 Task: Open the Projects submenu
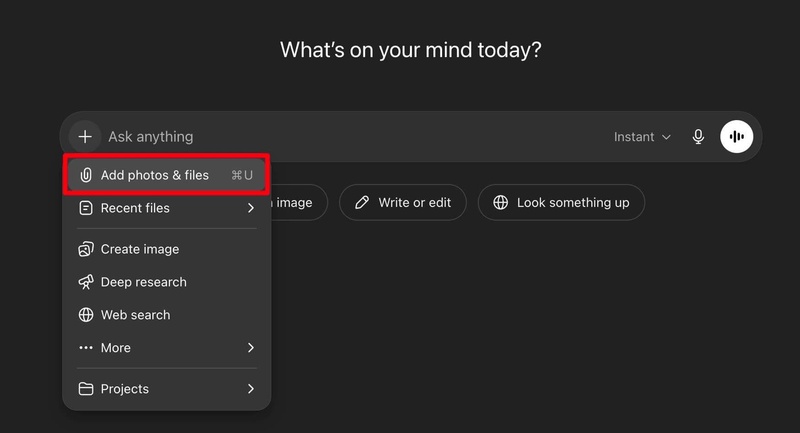(166, 389)
